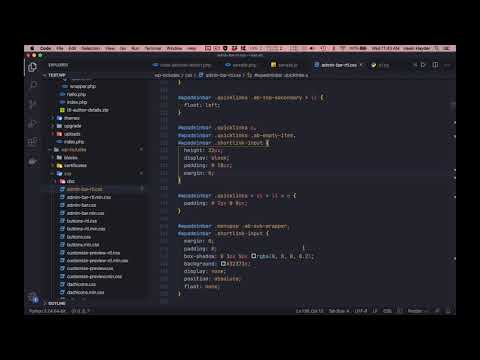Open the Search view in activity bar
This screenshot has width=480, height=360.
pos(33,85)
